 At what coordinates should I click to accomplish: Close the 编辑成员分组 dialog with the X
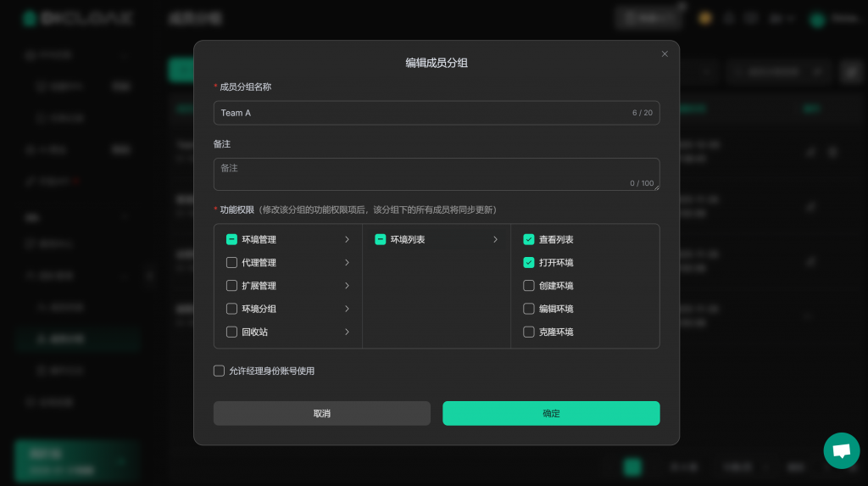(x=665, y=54)
